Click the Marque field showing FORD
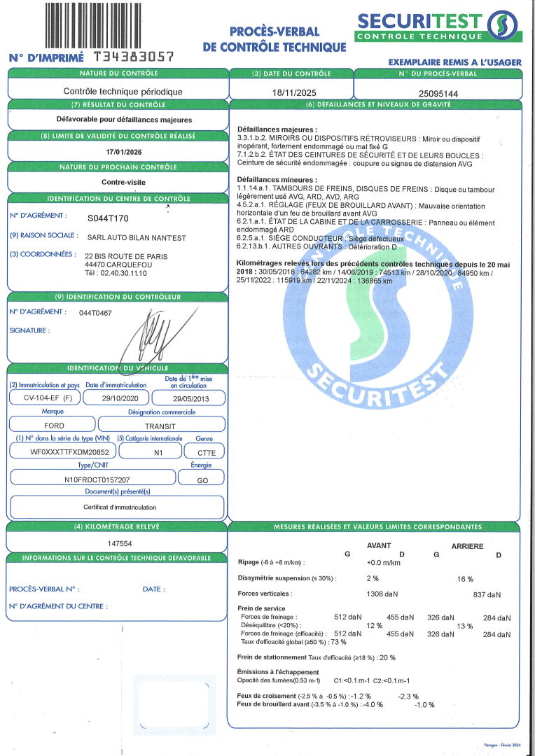Image resolution: width=535 pixels, height=756 pixels. (49, 425)
